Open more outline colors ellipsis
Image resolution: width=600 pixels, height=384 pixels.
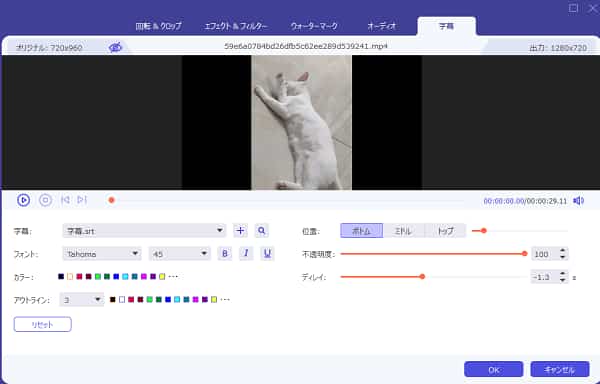[x=225, y=299]
